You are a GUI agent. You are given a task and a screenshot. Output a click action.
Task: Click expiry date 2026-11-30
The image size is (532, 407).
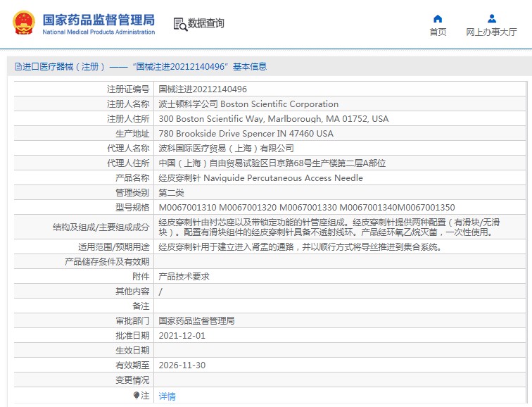coord(182,365)
